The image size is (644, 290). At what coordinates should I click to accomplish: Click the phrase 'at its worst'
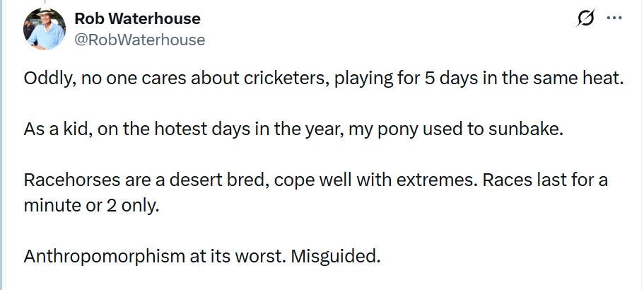coord(236,255)
